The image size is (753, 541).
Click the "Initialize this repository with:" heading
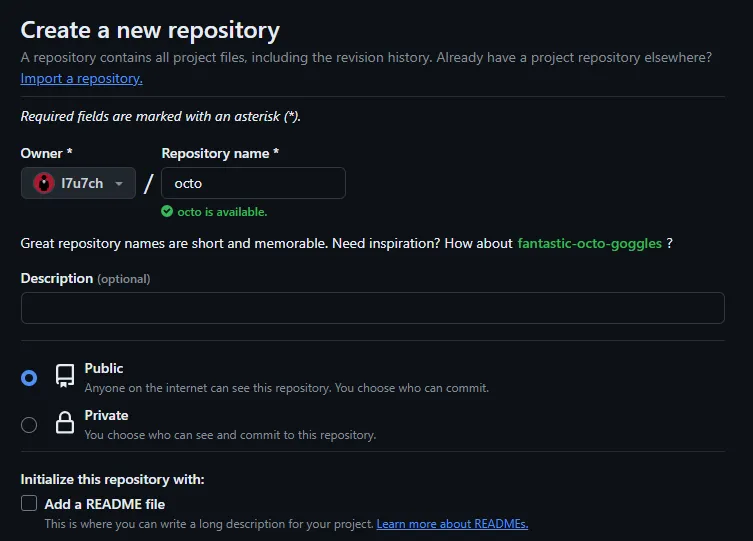112,479
